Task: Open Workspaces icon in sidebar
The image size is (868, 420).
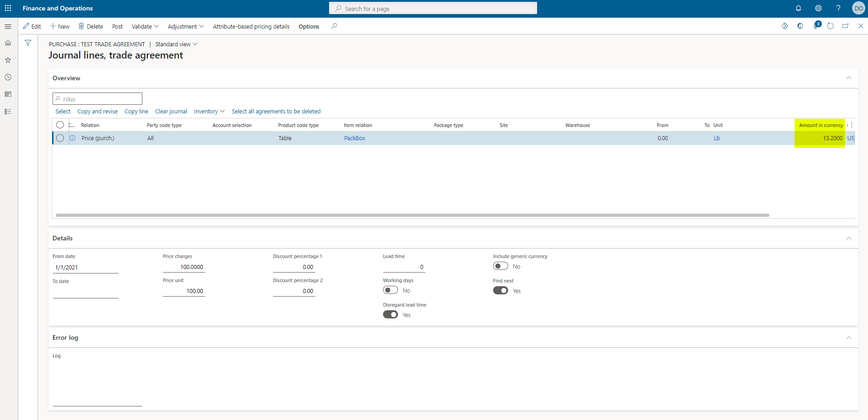Action: pos(8,94)
